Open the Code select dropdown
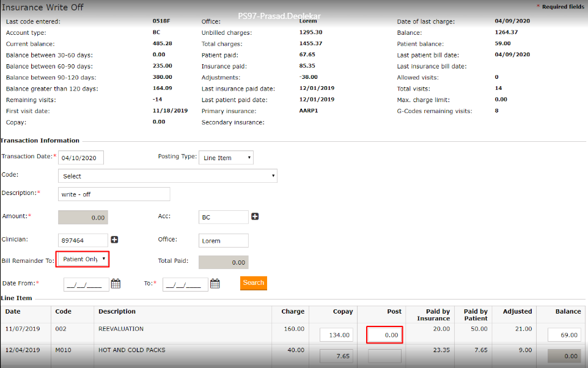 click(167, 176)
